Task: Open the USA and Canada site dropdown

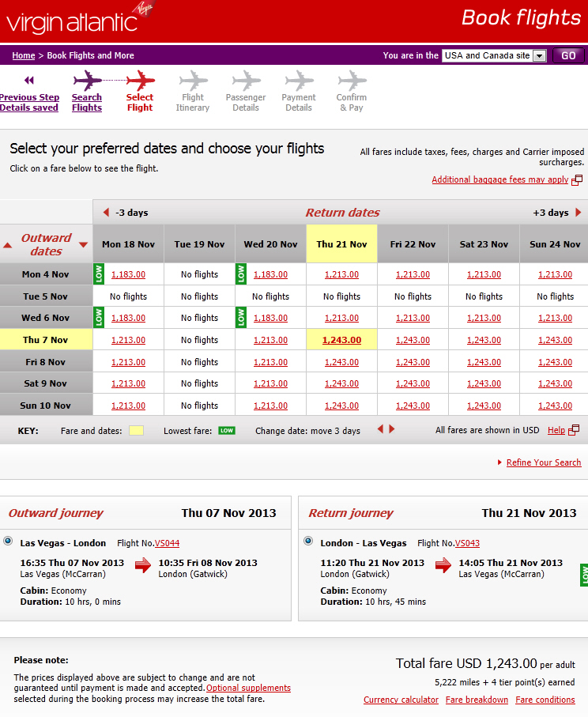Action: tap(494, 55)
